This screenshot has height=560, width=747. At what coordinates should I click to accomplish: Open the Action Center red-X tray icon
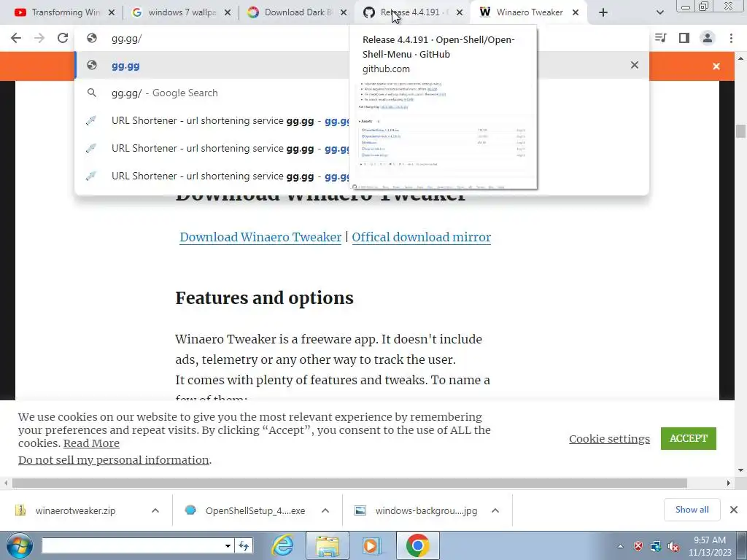[638, 546]
